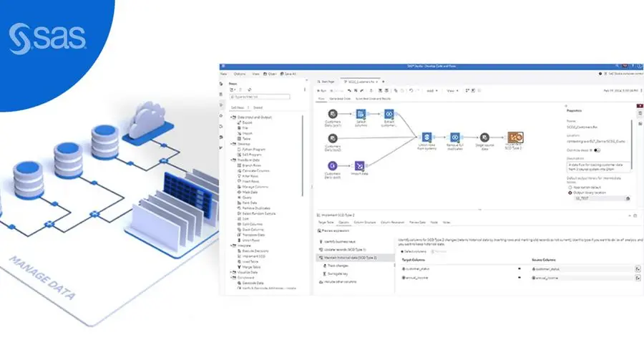The image size is (644, 345).
Task: Click the undo icon in flow toolbar
Action: (x=411, y=90)
